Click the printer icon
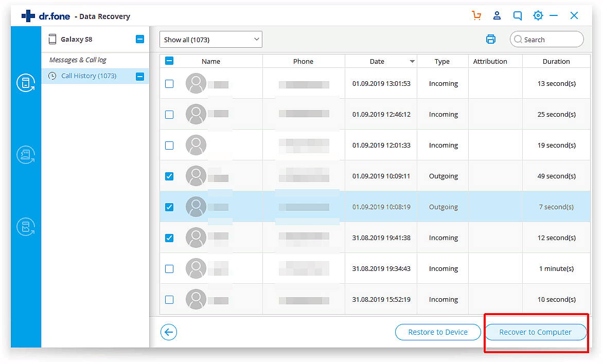The width and height of the screenshot is (603, 364). pos(491,40)
